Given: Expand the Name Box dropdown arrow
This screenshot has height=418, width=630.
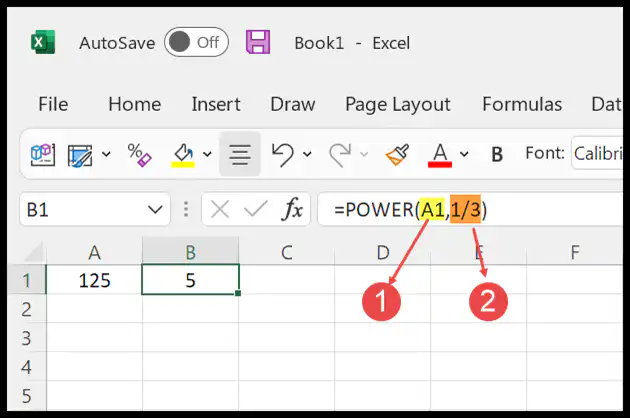Looking at the screenshot, I should (155, 209).
